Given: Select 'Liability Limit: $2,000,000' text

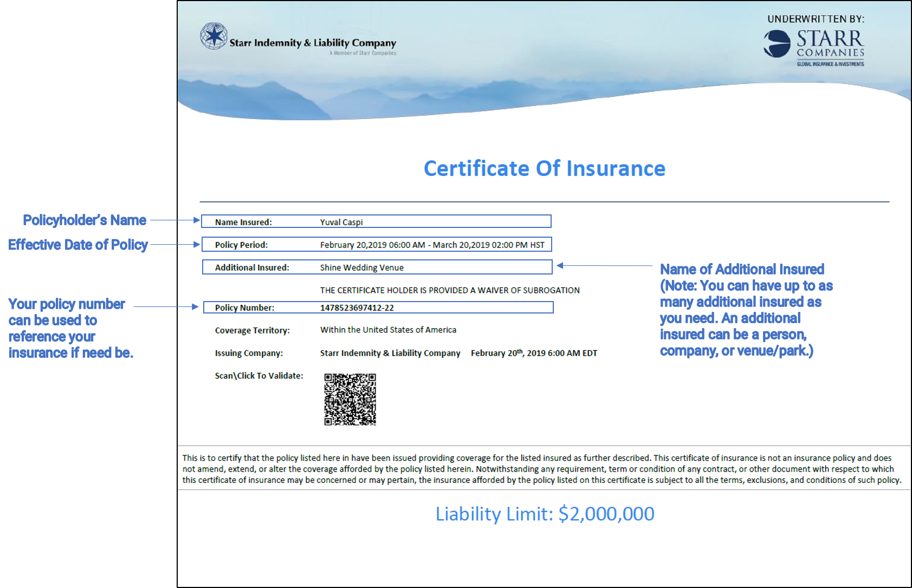Looking at the screenshot, I should [x=545, y=514].
